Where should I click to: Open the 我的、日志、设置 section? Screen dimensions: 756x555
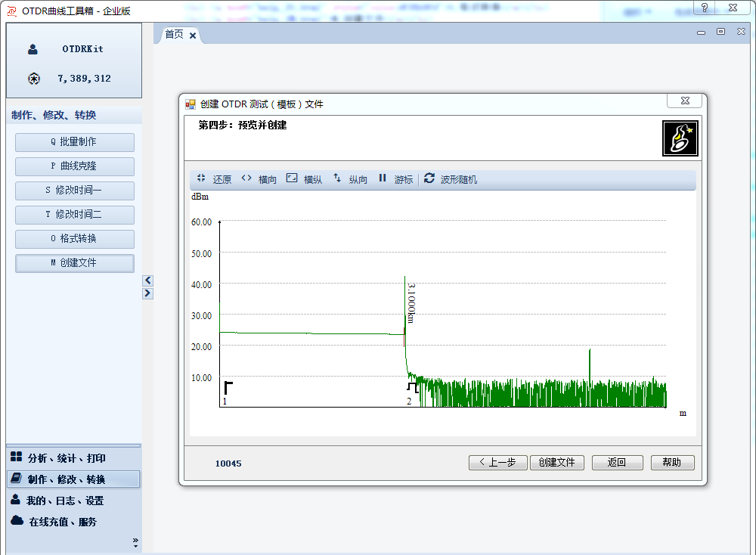coord(65,501)
